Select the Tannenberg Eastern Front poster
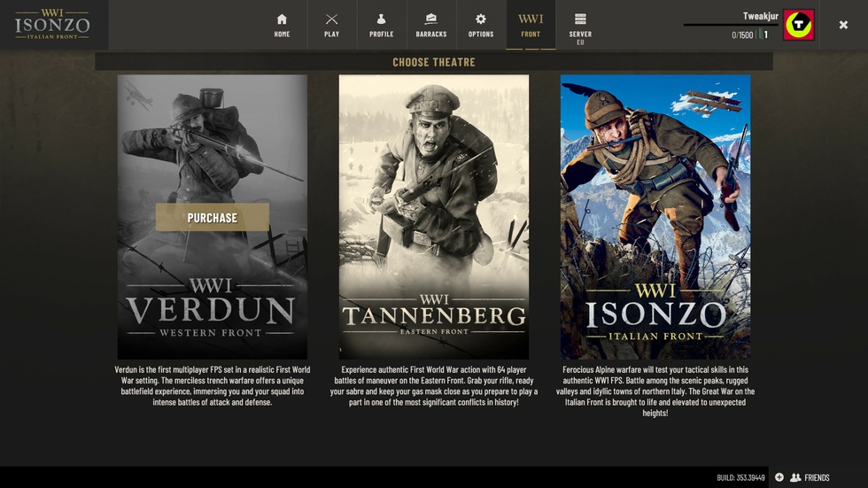 coord(434,217)
